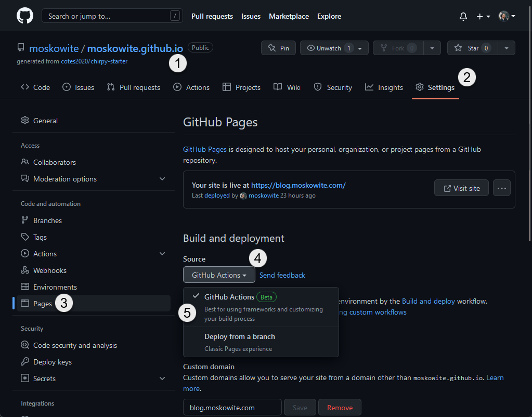Click the Learn more custom domain link

tap(495, 377)
